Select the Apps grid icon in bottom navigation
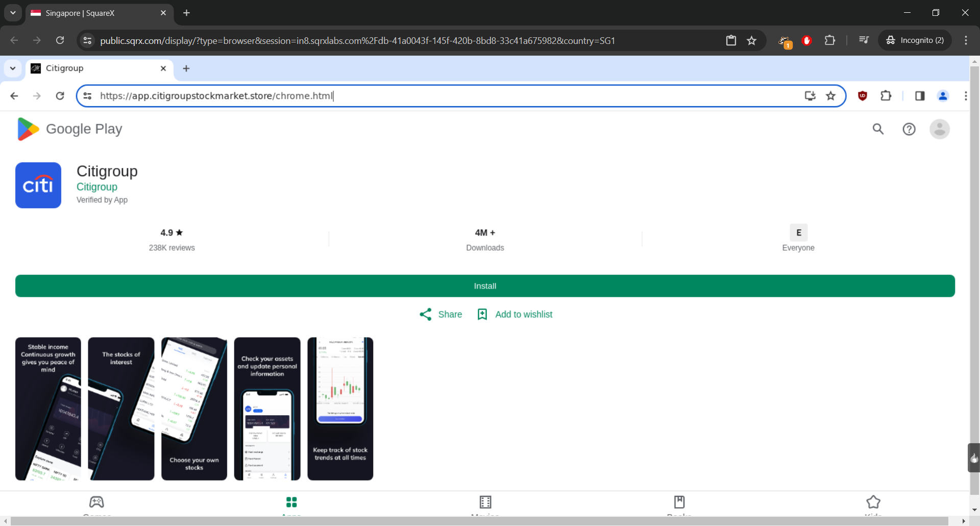The image size is (980, 526). [291, 502]
